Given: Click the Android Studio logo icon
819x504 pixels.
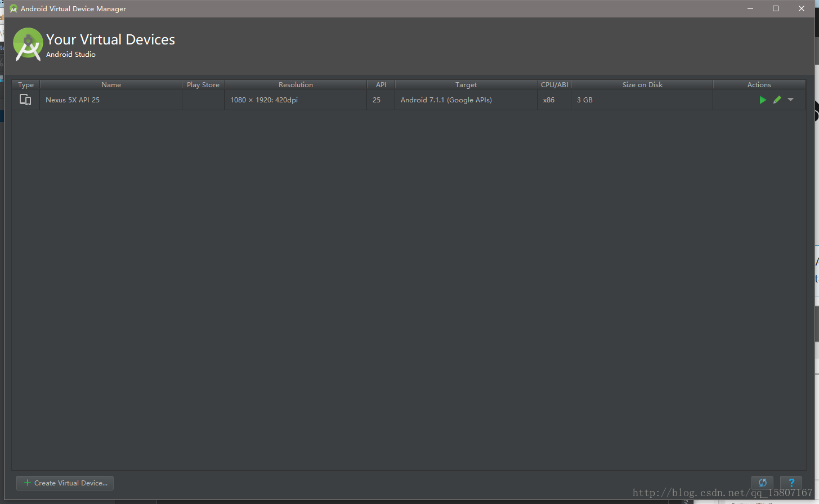Looking at the screenshot, I should (x=28, y=44).
